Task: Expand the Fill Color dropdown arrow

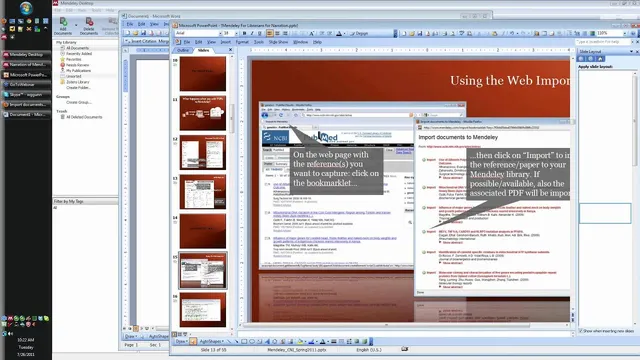Action: click(x=306, y=342)
